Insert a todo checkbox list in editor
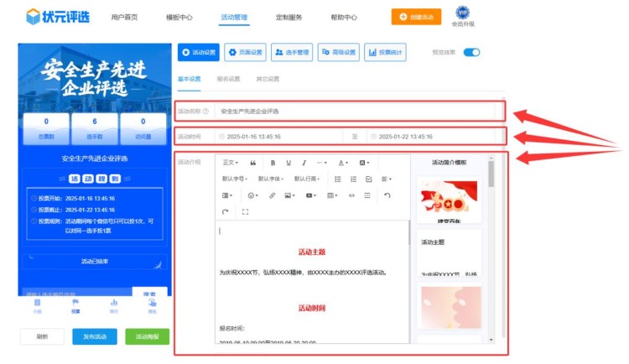 [368, 179]
